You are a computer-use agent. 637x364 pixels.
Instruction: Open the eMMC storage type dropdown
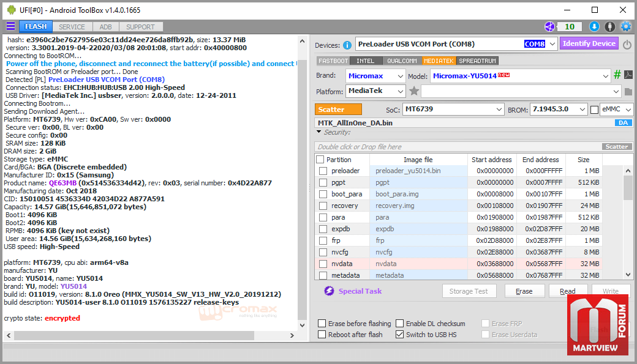[628, 110]
